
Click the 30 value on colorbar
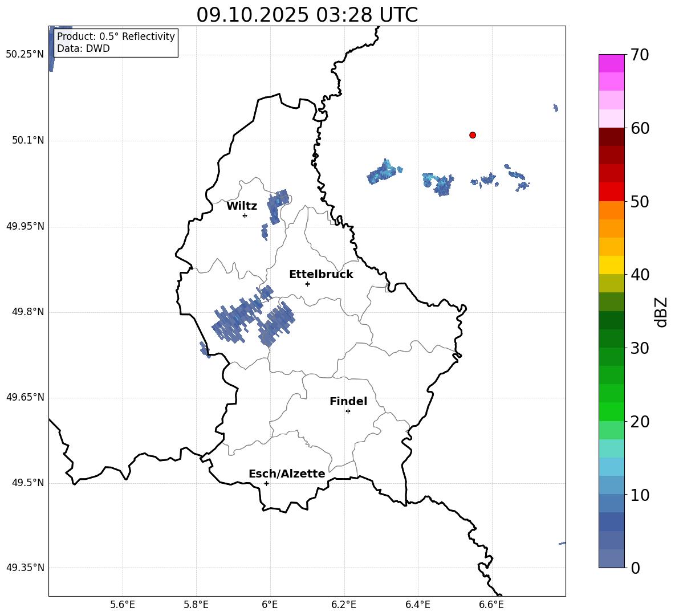pyautogui.click(x=640, y=348)
